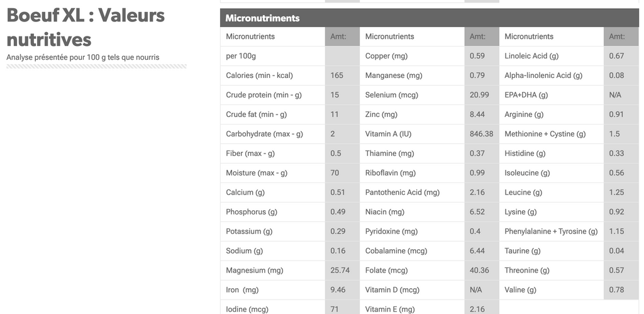The image size is (644, 314).
Task: Click the Magnesium (mg) row label
Action: 253,271
